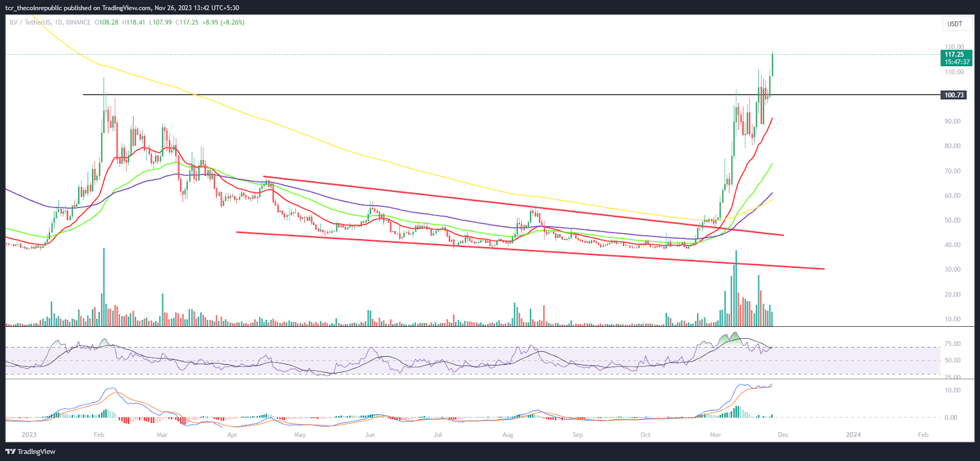Image resolution: width=980 pixels, height=461 pixels.
Task: Click the Nov label on time axis
Action: (715, 435)
